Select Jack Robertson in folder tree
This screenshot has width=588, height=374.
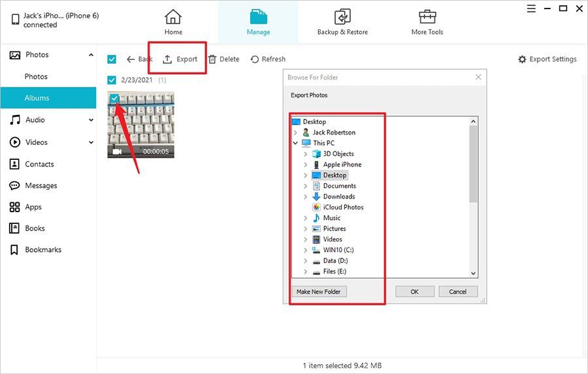334,132
